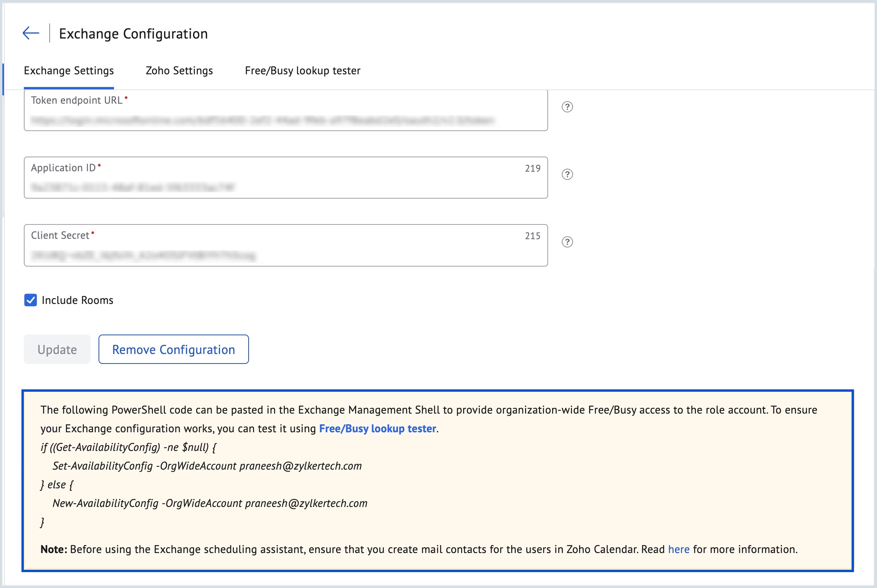Open the help tooltip for Token endpoint URL
Viewport: 877px width, 588px height.
(567, 107)
